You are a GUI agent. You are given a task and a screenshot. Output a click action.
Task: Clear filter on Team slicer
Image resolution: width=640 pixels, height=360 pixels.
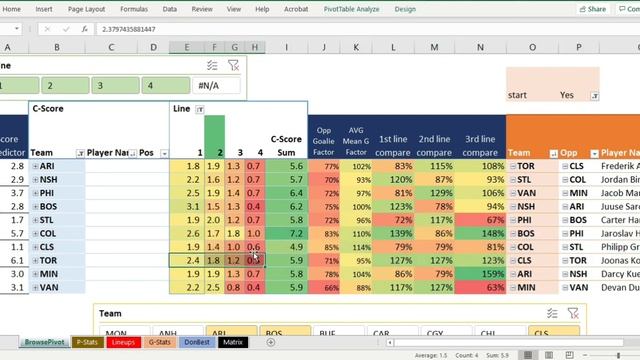tap(573, 313)
